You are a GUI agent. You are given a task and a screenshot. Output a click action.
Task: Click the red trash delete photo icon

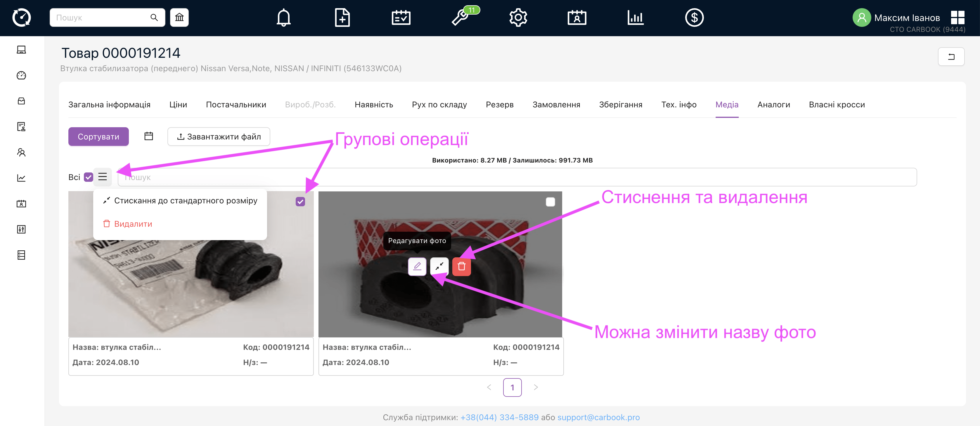(x=461, y=266)
